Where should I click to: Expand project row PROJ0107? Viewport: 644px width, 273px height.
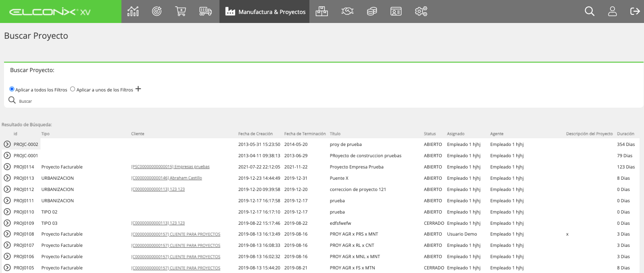pos(7,245)
